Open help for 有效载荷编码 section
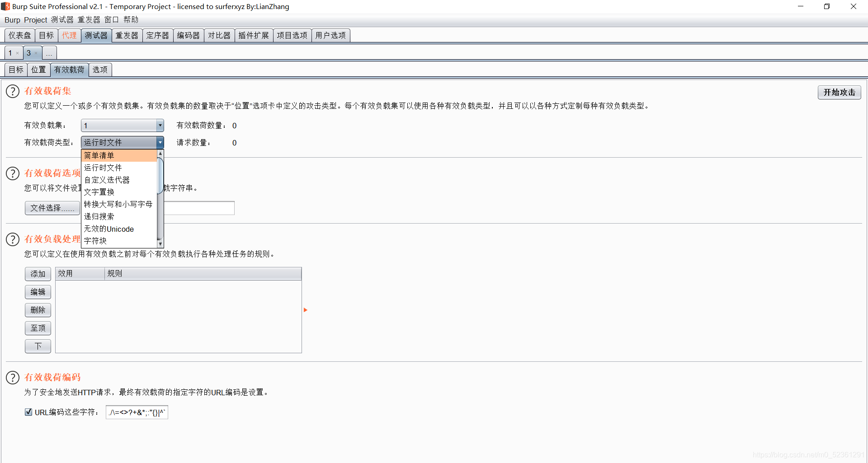This screenshot has height=463, width=868. [13, 378]
